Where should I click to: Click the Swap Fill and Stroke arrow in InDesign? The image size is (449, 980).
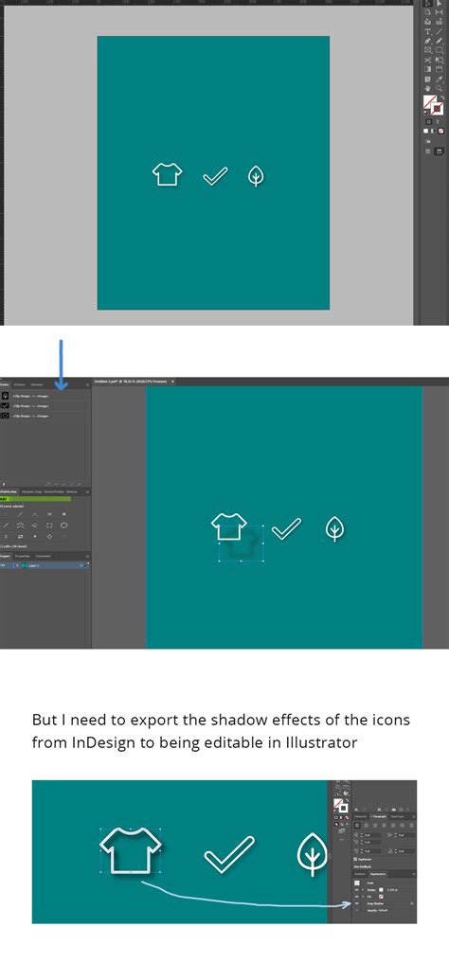(442, 98)
